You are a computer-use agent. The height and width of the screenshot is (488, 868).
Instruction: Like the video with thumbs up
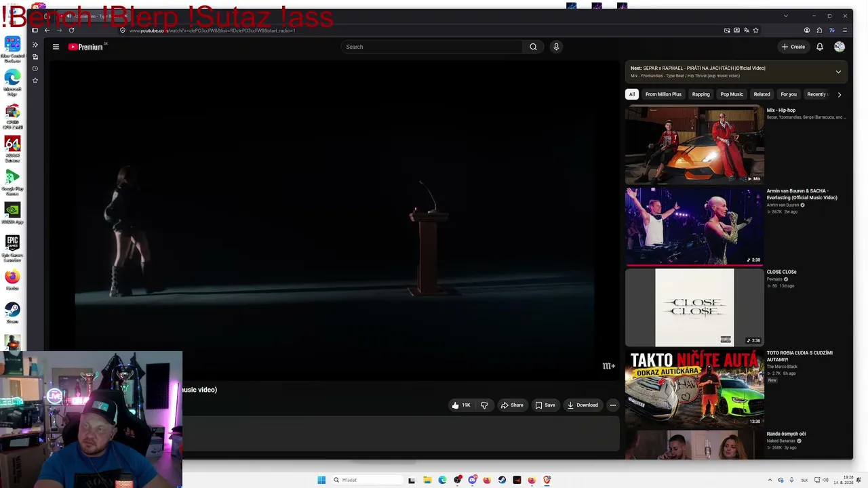[461, 405]
